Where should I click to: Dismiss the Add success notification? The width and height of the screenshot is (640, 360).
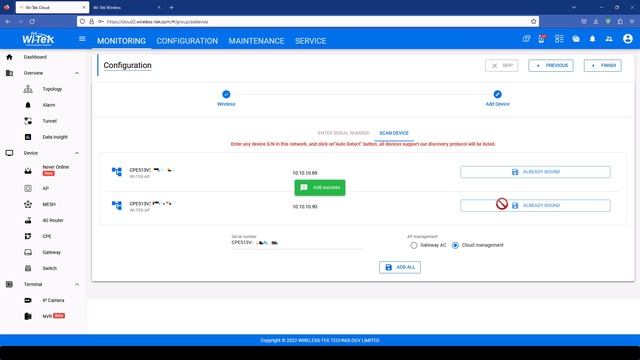(x=320, y=188)
